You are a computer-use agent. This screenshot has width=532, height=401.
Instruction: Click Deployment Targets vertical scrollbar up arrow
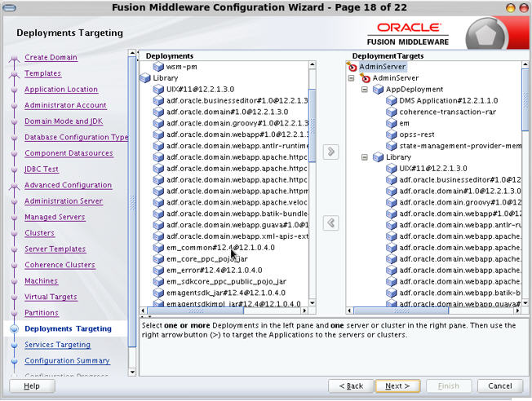pyautogui.click(x=525, y=64)
